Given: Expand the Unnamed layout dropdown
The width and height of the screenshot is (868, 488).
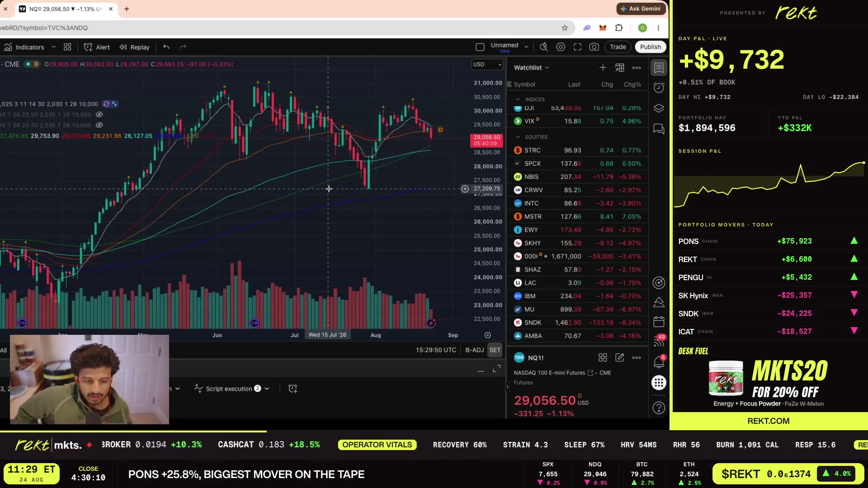Looking at the screenshot, I should tap(526, 47).
